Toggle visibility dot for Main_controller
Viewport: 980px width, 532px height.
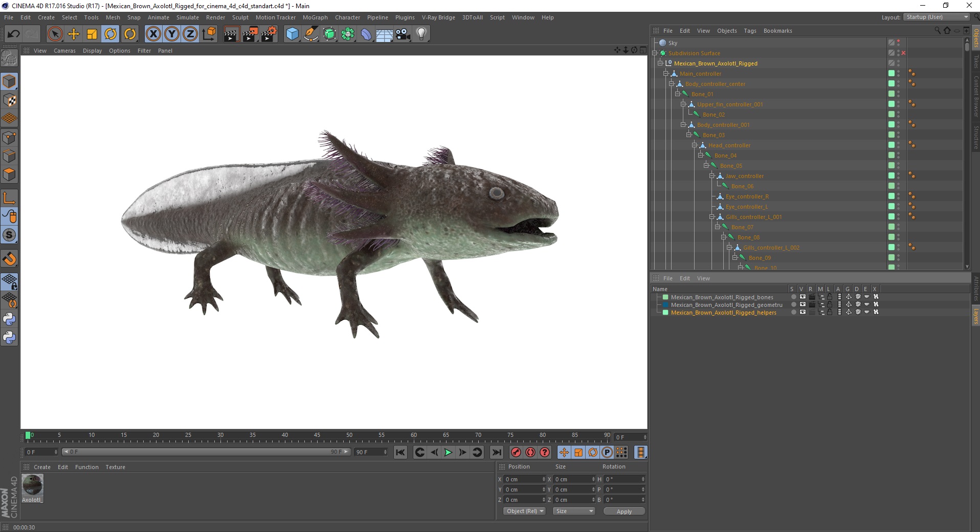click(899, 72)
